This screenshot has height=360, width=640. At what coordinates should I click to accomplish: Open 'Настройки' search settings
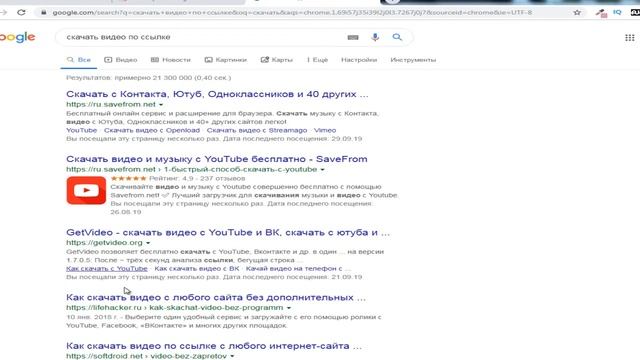(x=359, y=60)
